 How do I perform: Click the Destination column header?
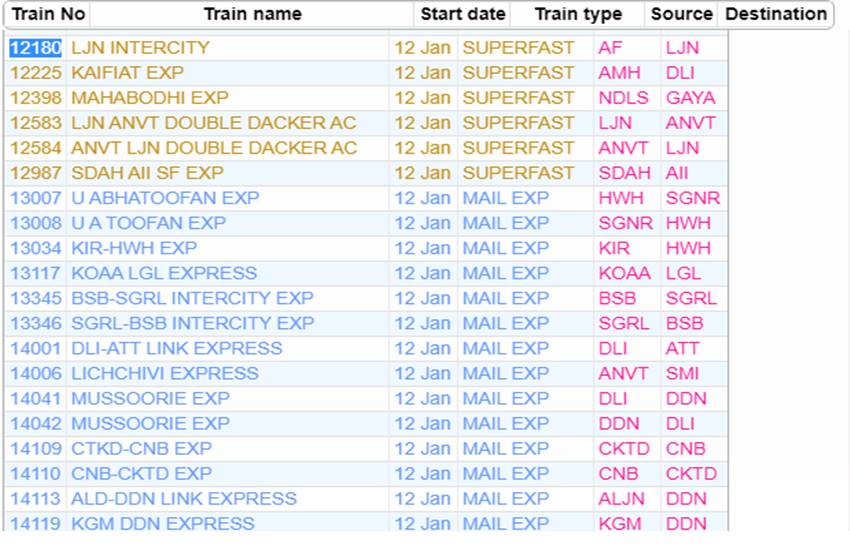click(775, 14)
